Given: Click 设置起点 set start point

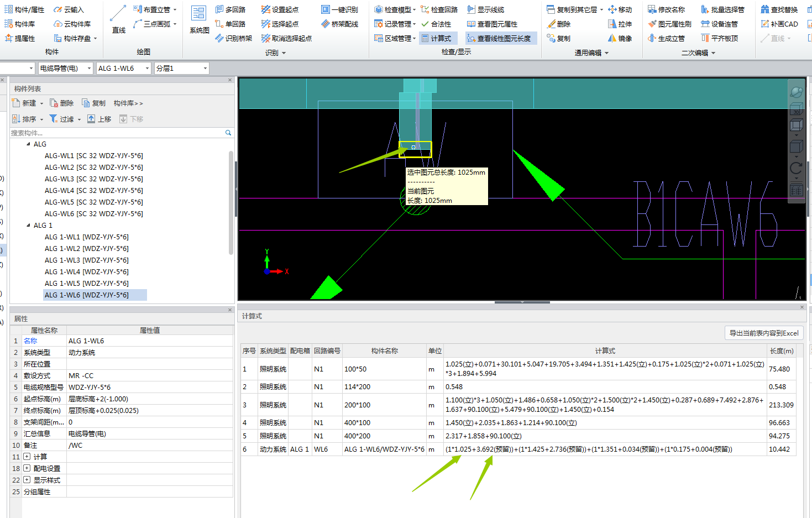Looking at the screenshot, I should [280, 9].
